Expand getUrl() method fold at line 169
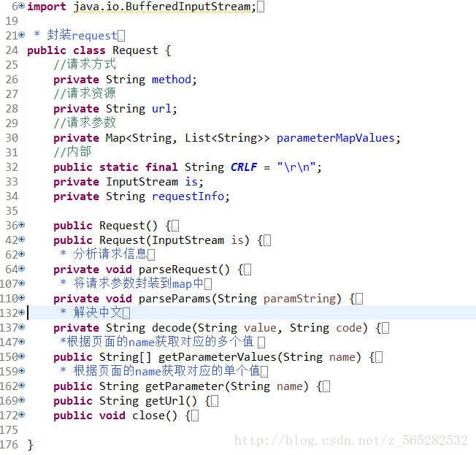 [22, 399]
